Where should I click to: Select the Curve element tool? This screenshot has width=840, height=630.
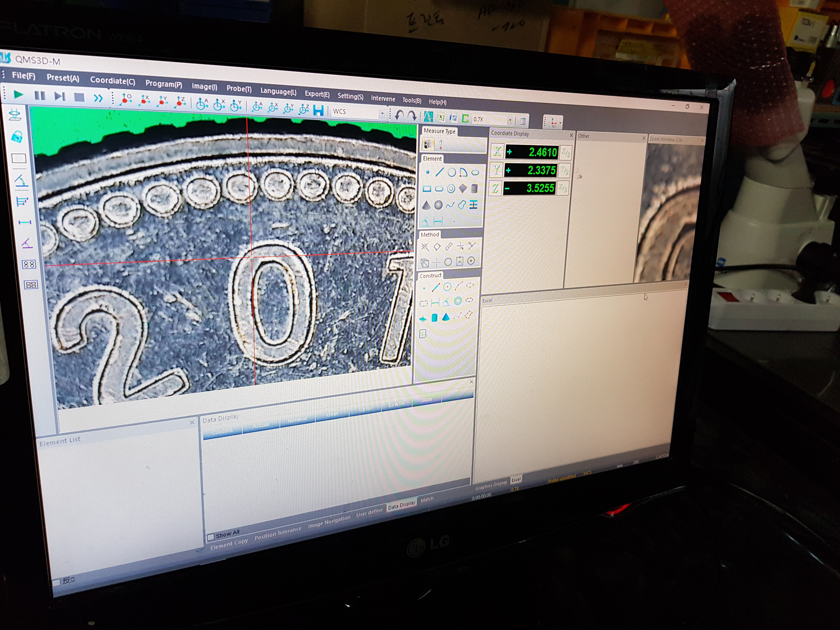pyautogui.click(x=450, y=205)
